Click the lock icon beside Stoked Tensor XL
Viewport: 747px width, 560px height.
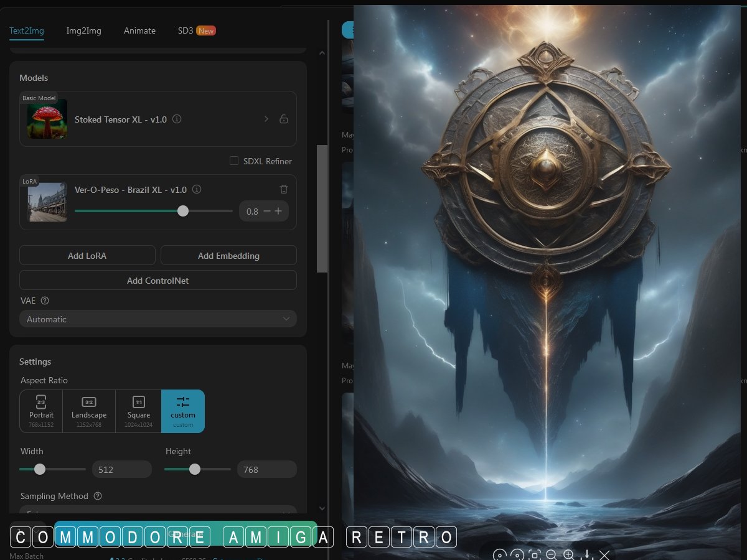(x=284, y=119)
